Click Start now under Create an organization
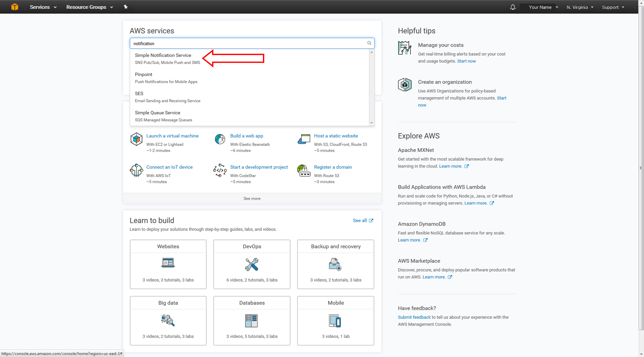 [501, 98]
